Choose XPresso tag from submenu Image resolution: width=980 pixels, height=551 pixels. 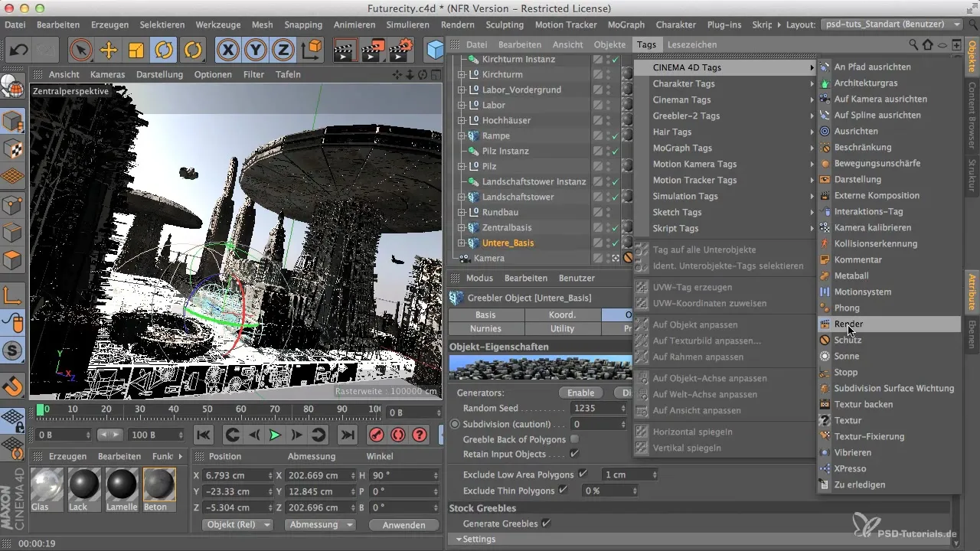click(889, 468)
